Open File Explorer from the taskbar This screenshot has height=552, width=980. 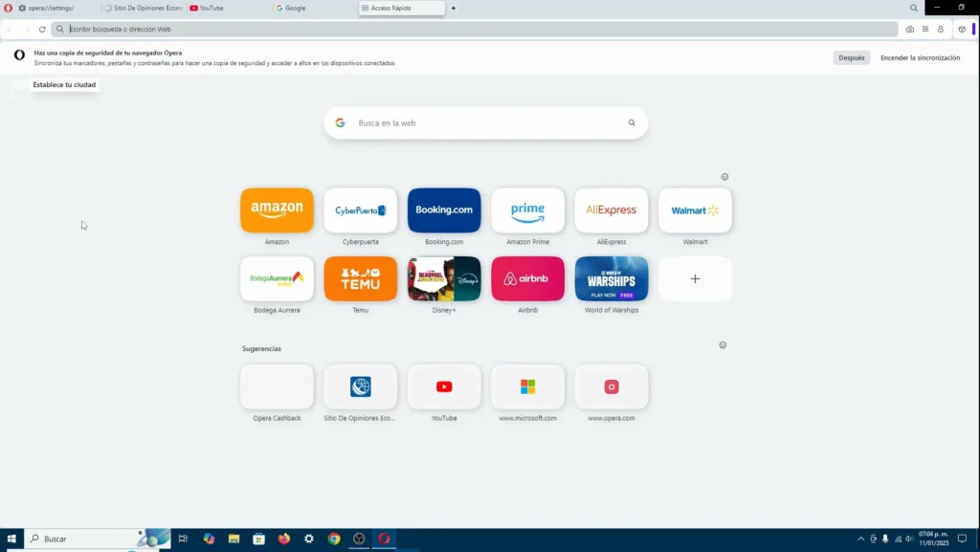click(234, 539)
